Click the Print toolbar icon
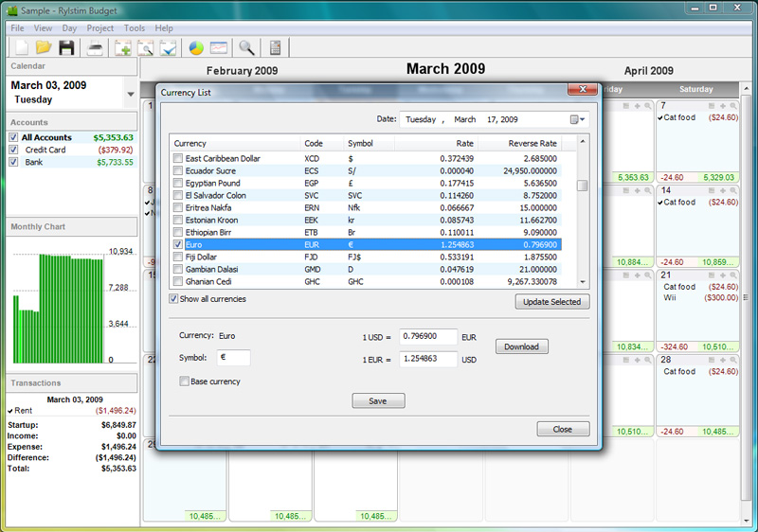Screen dimensions: 758x532 (96, 47)
